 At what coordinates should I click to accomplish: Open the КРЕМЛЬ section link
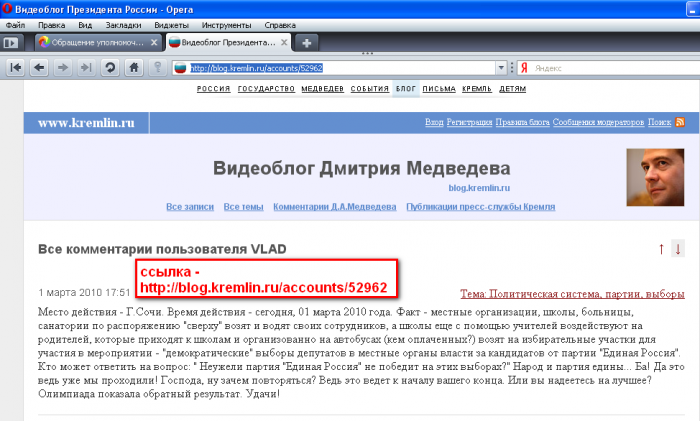point(477,89)
